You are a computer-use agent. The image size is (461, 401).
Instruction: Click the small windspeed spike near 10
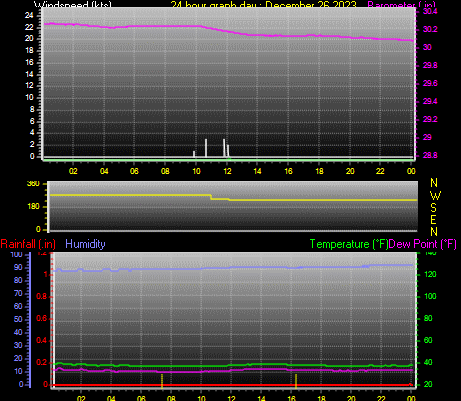(x=194, y=154)
